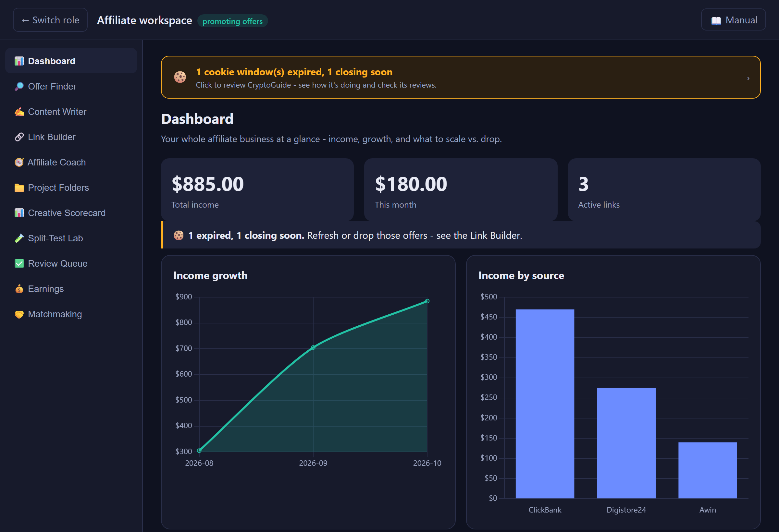Click the $180.00 This month card
This screenshot has height=532, width=779.
point(460,190)
